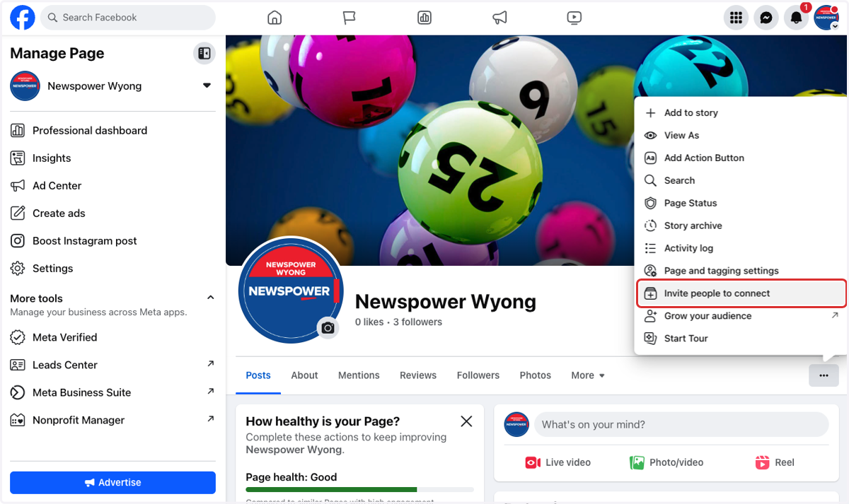The image size is (849, 504).
Task: Open Meta Verified in More tools
Action: pyautogui.click(x=113, y=337)
